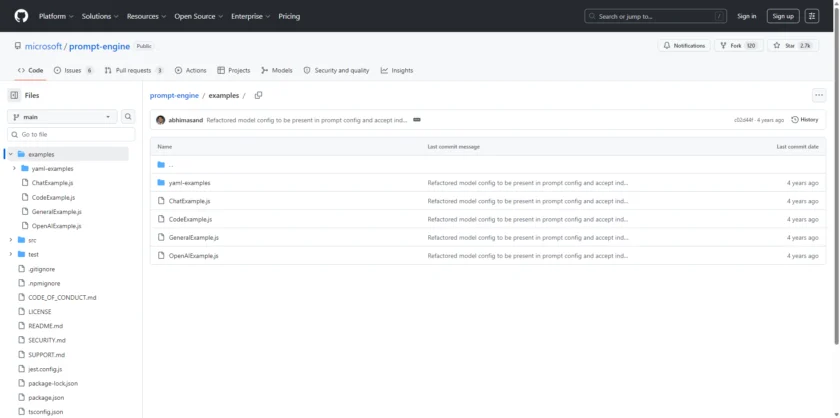Image resolution: width=840 pixels, height=418 pixels.
Task: Open the Enterprise menu dropdown
Action: click(251, 16)
